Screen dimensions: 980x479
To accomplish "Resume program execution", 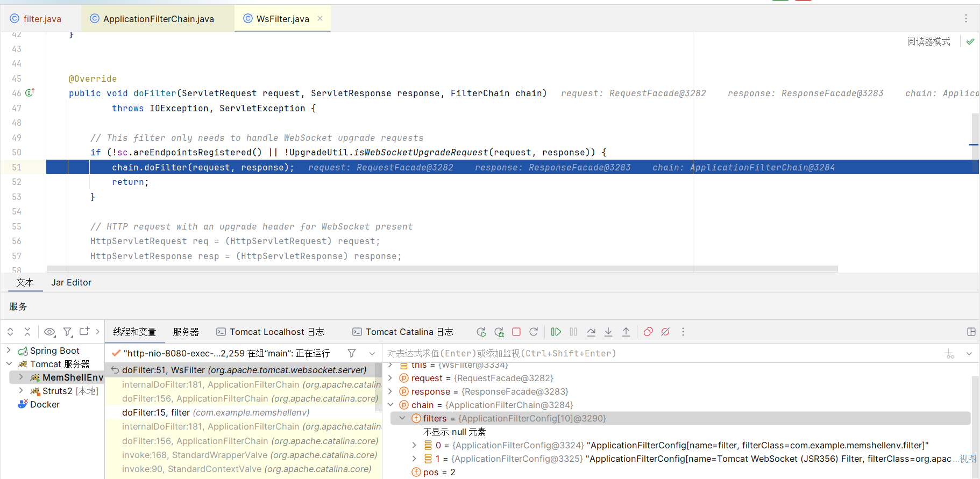I will coord(556,332).
